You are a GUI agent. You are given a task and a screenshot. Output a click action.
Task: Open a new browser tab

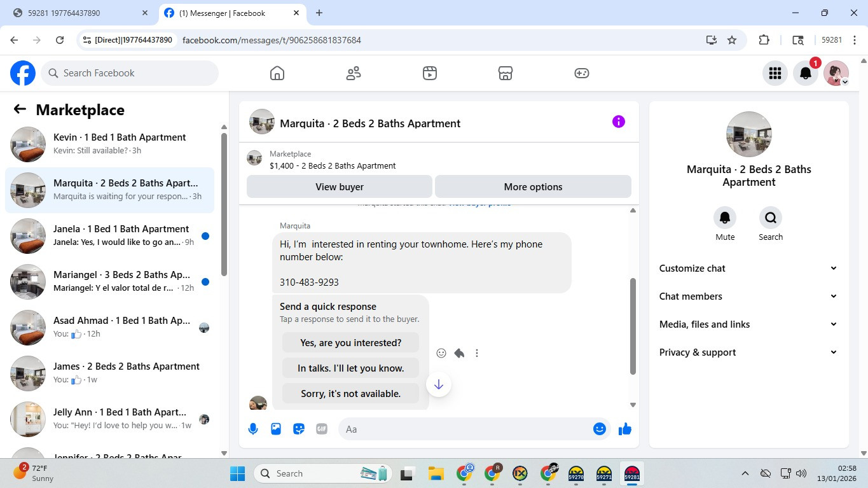point(319,13)
